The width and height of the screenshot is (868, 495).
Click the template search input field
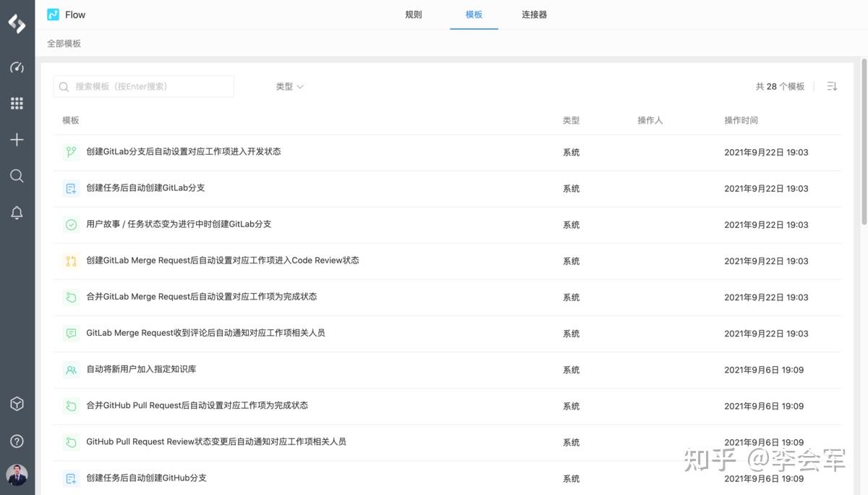click(x=143, y=85)
